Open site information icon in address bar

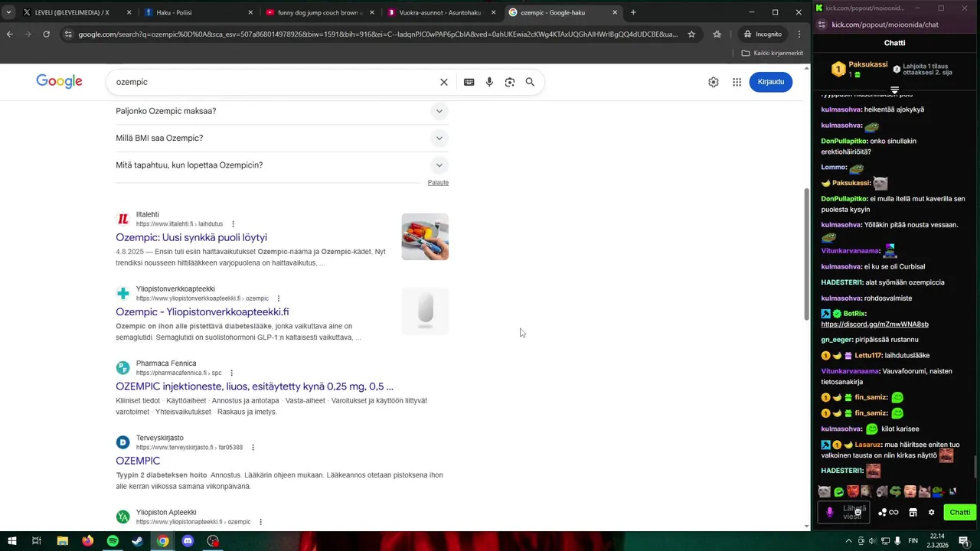[68, 34]
